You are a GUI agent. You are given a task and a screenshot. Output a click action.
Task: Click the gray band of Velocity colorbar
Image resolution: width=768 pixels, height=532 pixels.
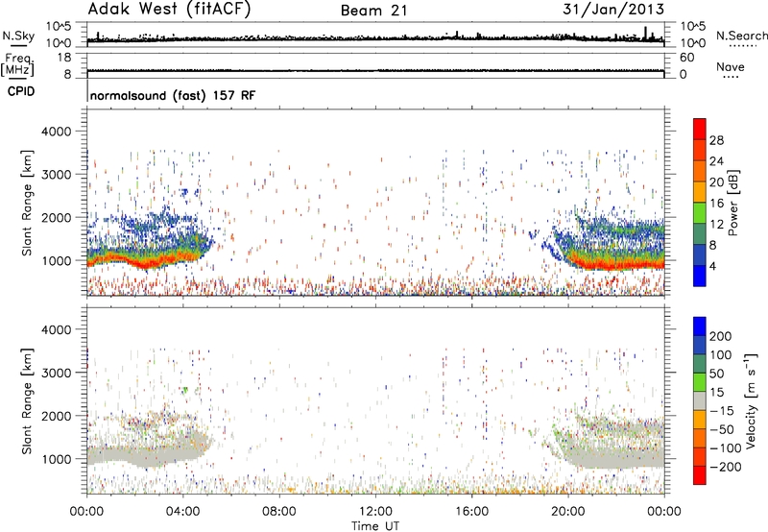(x=700, y=400)
